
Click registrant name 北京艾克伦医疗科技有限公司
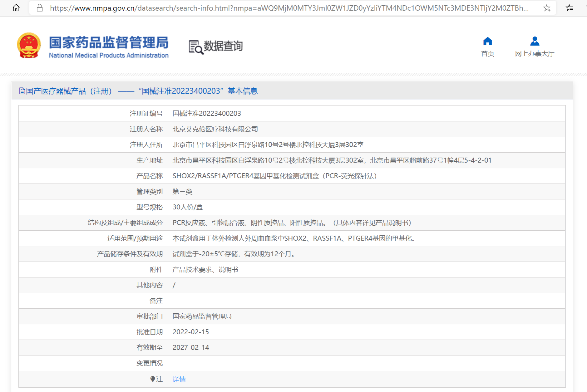pyautogui.click(x=215, y=129)
